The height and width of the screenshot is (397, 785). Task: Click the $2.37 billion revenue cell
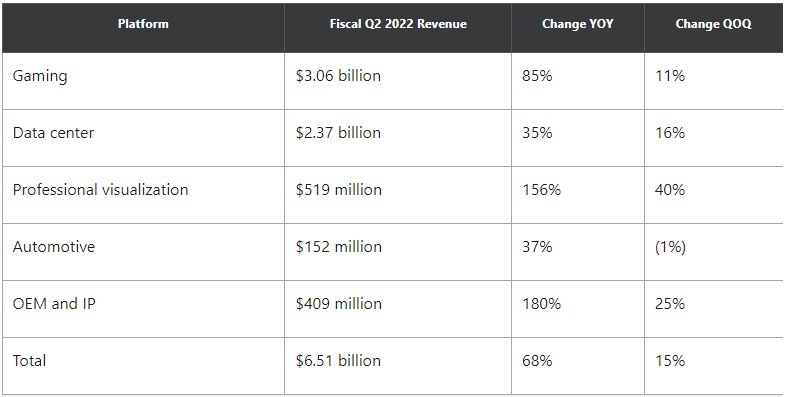click(338, 133)
